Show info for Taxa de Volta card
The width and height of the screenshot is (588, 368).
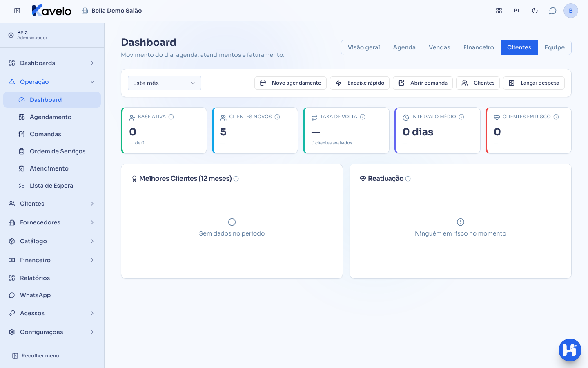[x=363, y=117]
